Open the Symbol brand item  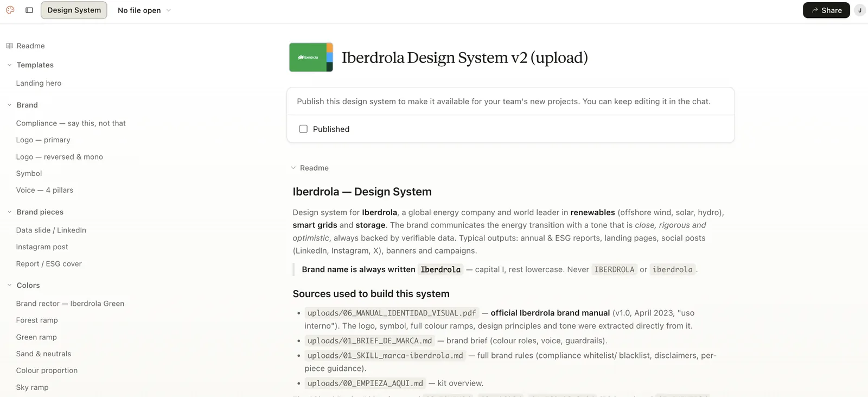tap(29, 173)
